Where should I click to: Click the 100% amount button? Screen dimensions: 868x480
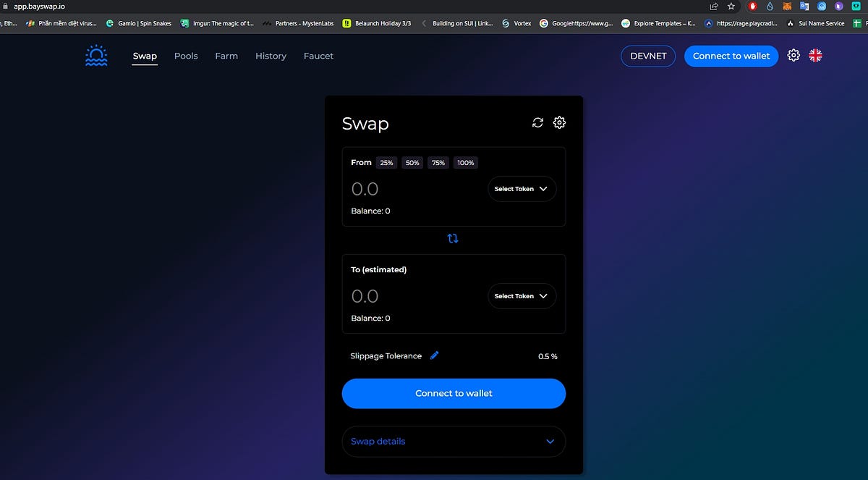(x=465, y=162)
